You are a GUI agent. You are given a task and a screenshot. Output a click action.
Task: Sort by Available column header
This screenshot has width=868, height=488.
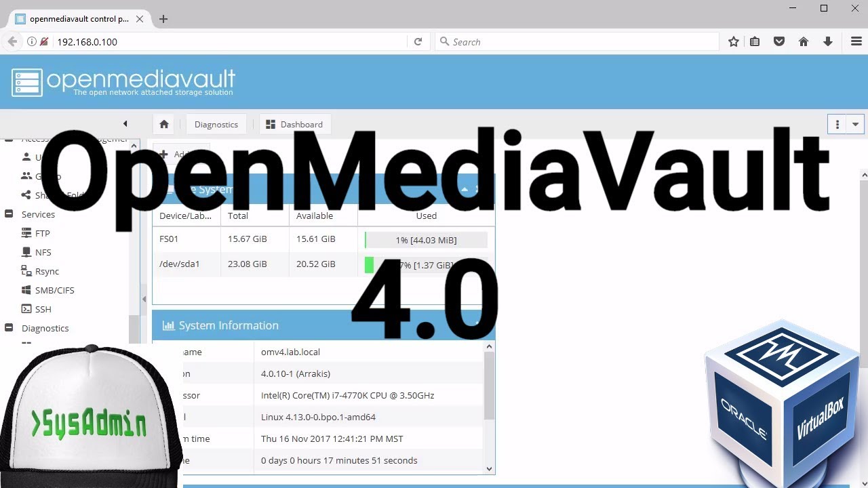pyautogui.click(x=323, y=216)
